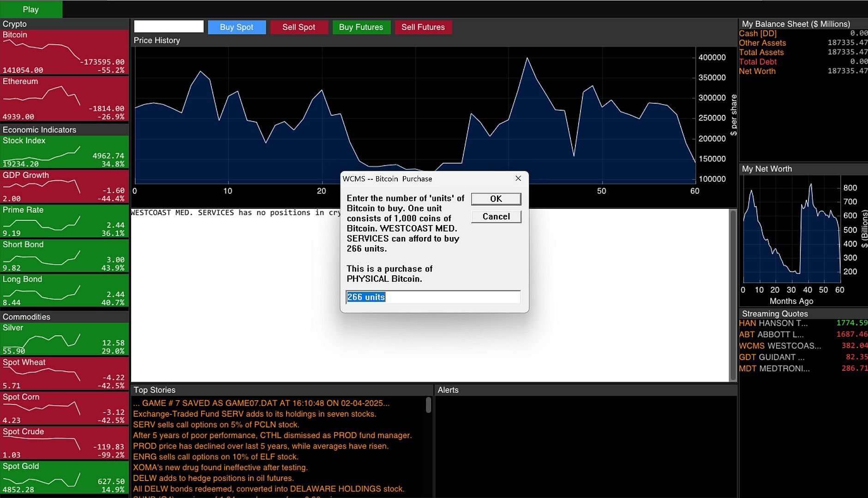Click the Top Stories scrollbar
The image size is (868, 498).
pos(428,406)
